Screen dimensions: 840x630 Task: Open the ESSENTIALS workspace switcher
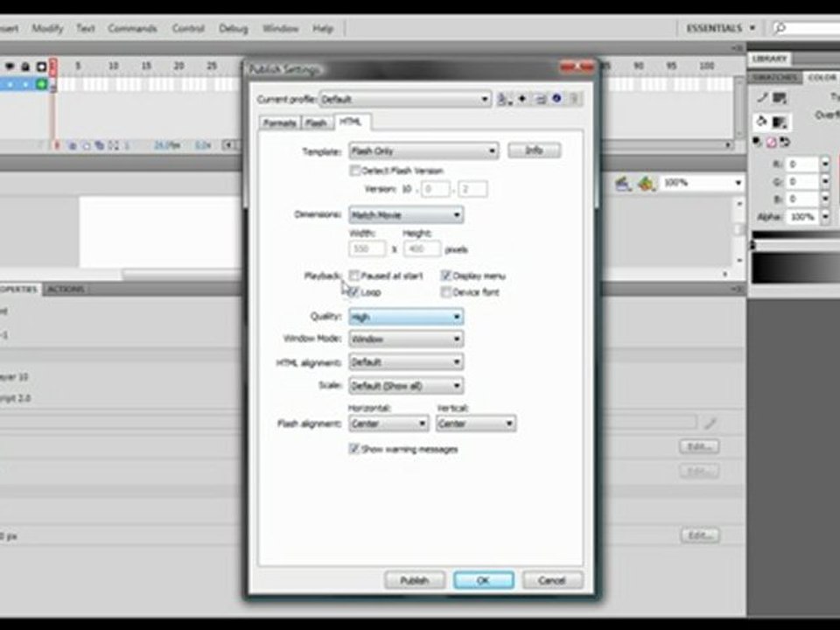[x=720, y=28]
